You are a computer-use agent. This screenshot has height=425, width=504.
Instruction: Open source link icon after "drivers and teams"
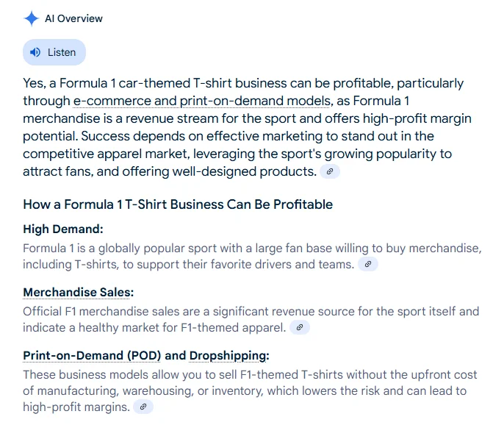pos(368,264)
